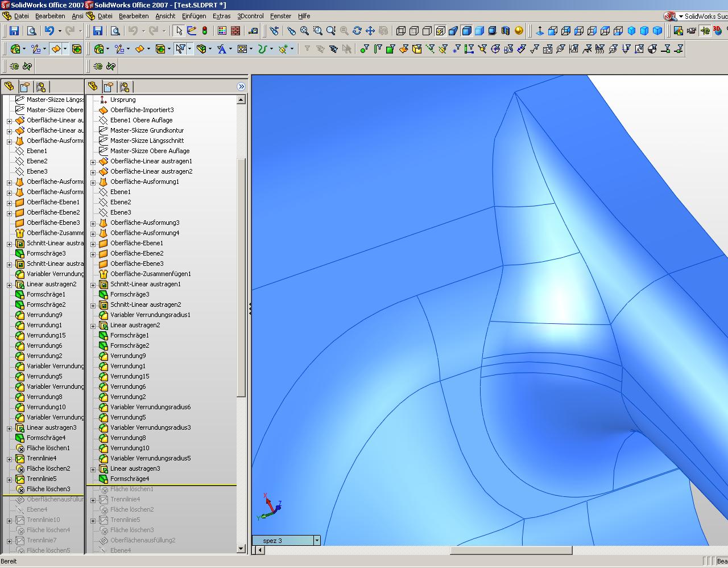
Task: Click the golden sphere RealView icon
Action: [519, 31]
